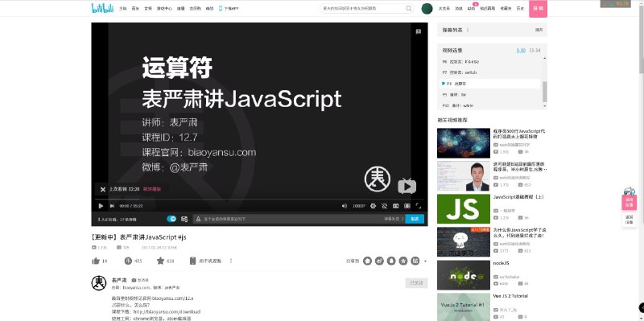Open the fireworks JavaScript video thumbnail

[464, 143]
